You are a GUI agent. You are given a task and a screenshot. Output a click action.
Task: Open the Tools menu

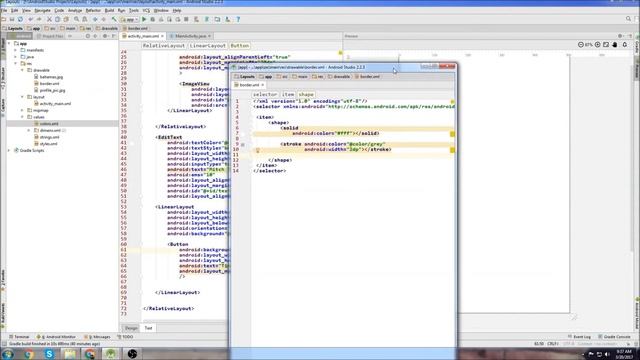click(134, 10)
